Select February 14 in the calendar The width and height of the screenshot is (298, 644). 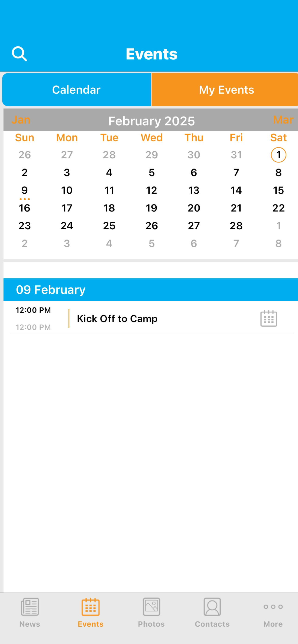(x=236, y=190)
